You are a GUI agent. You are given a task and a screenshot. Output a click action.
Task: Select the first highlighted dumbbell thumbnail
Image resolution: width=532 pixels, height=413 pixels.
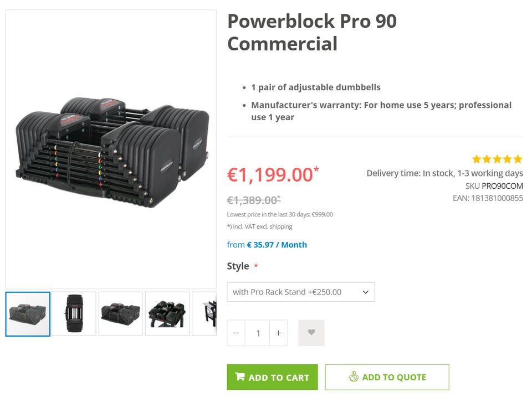pyautogui.click(x=28, y=314)
